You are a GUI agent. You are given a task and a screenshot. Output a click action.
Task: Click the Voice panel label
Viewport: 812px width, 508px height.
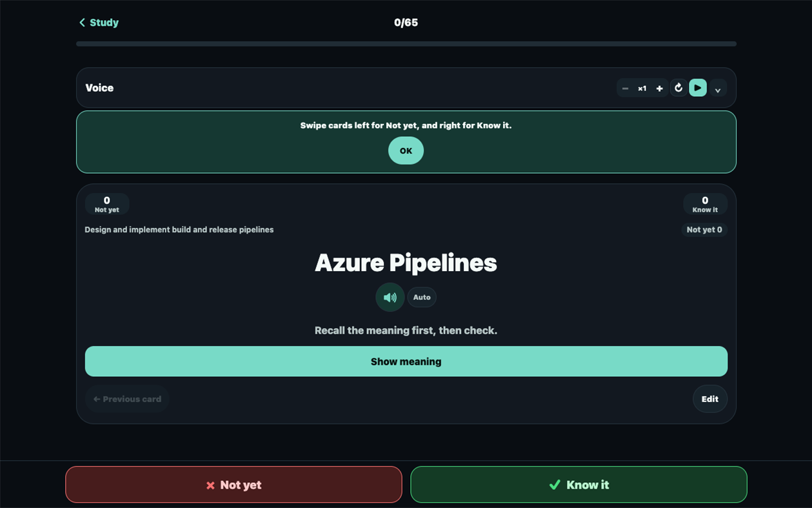click(99, 88)
